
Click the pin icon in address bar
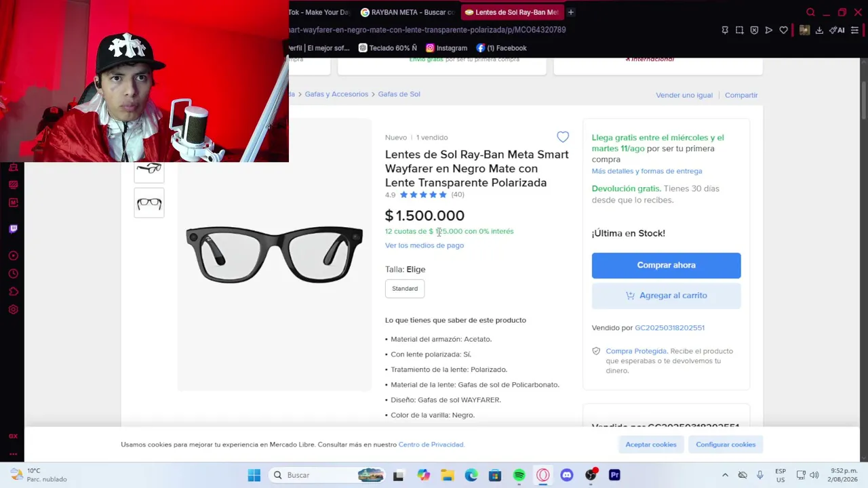click(725, 30)
